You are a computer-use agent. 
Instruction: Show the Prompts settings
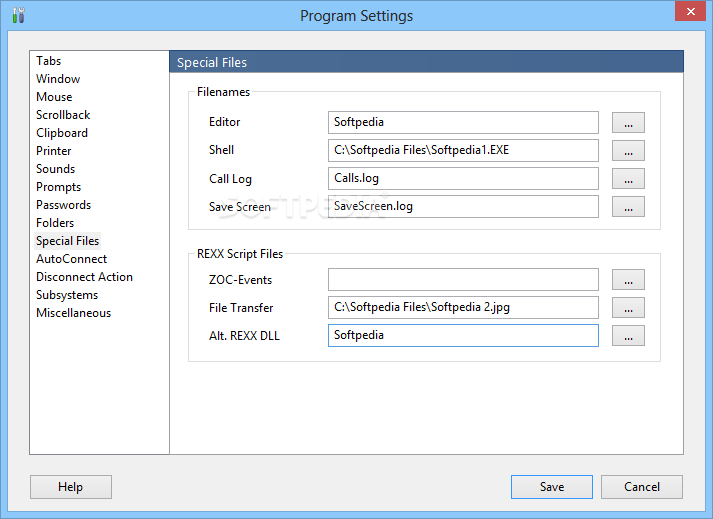click(58, 187)
